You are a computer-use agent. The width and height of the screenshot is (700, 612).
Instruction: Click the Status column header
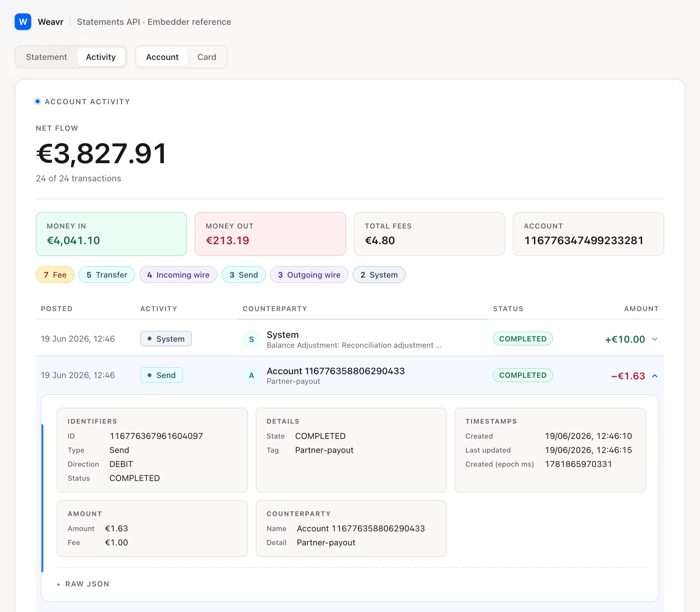click(508, 309)
